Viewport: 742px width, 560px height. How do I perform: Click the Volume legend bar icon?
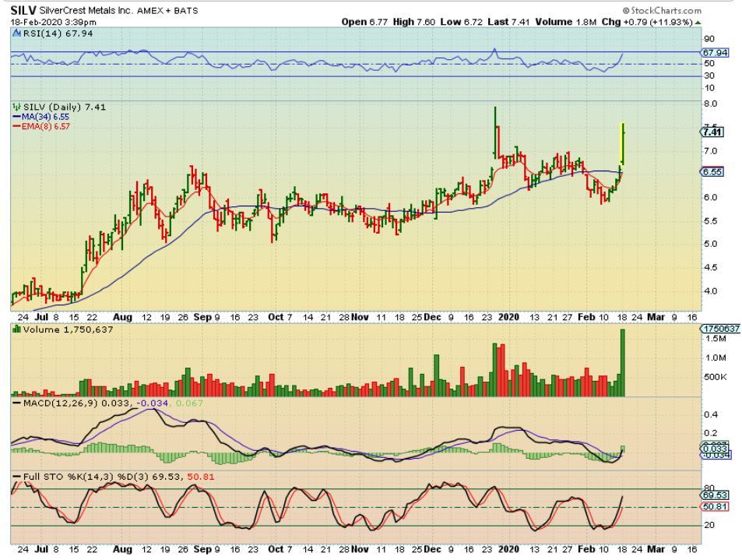pyautogui.click(x=14, y=329)
